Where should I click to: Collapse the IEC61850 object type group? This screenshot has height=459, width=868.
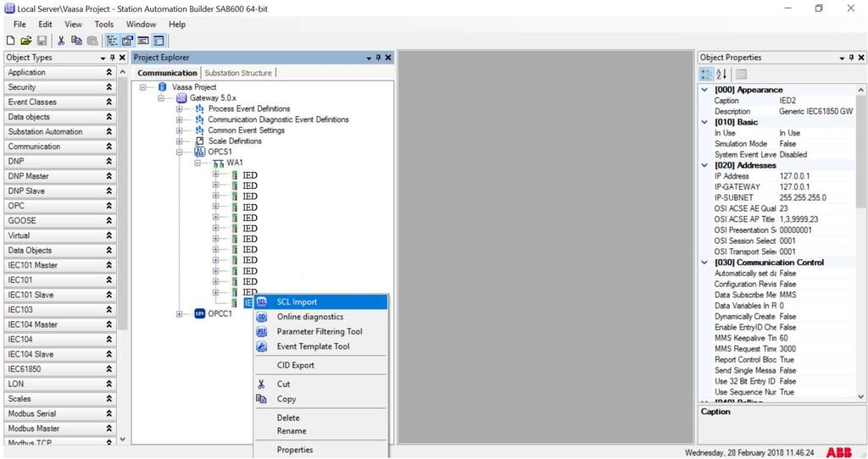coord(109,369)
